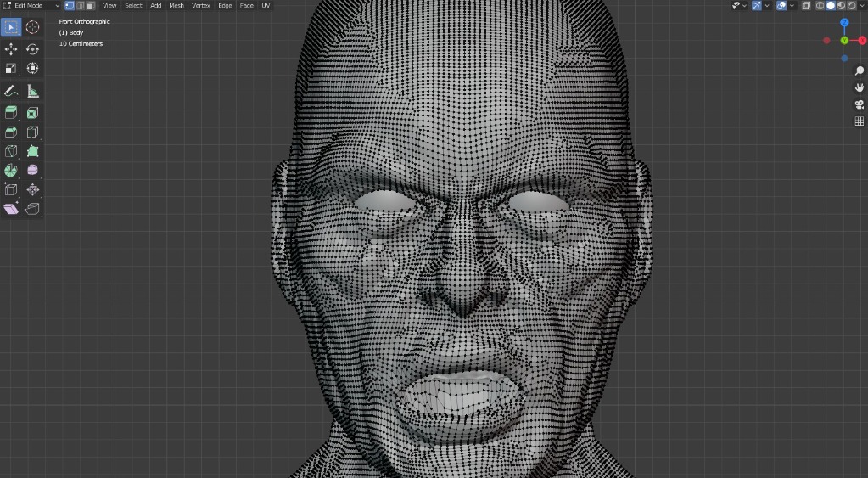Click the zoom magnifier navigation button

click(x=859, y=70)
